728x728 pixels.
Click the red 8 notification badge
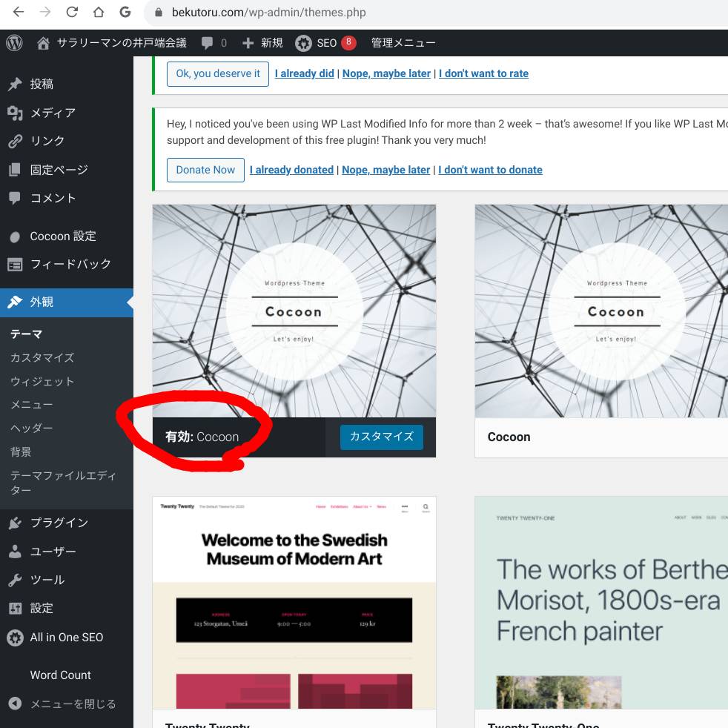348,42
